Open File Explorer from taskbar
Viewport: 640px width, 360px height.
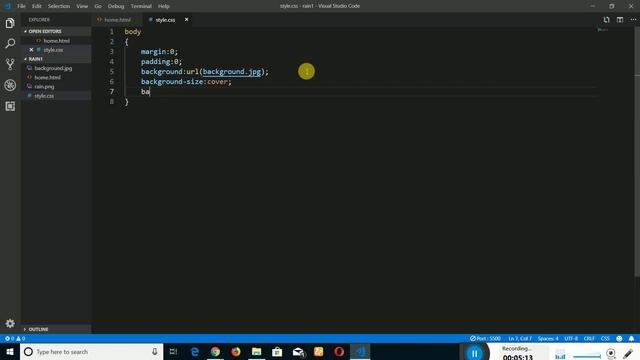click(256, 351)
